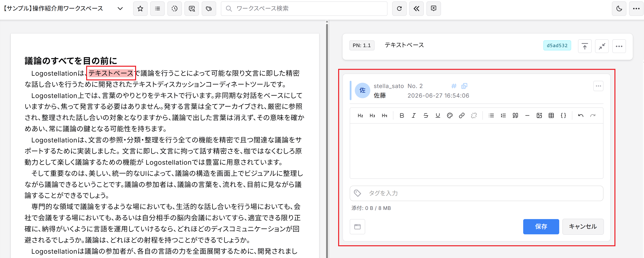Apply H2 heading format
This screenshot has width=644, height=258.
pyautogui.click(x=360, y=116)
